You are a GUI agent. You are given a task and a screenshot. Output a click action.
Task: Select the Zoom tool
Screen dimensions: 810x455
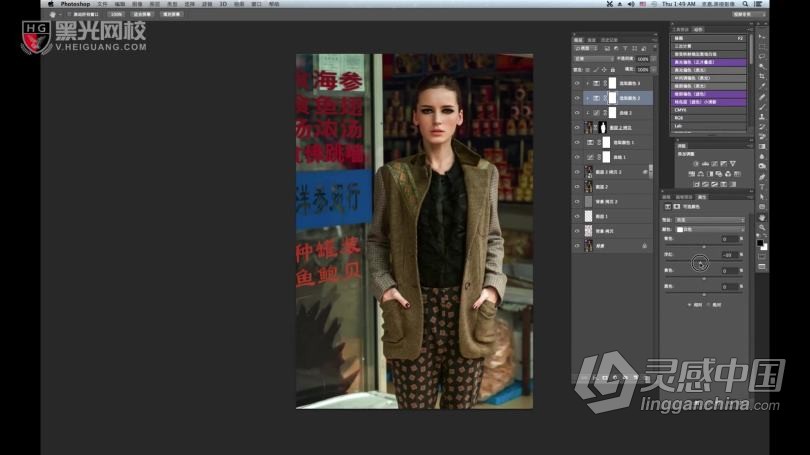click(x=762, y=227)
